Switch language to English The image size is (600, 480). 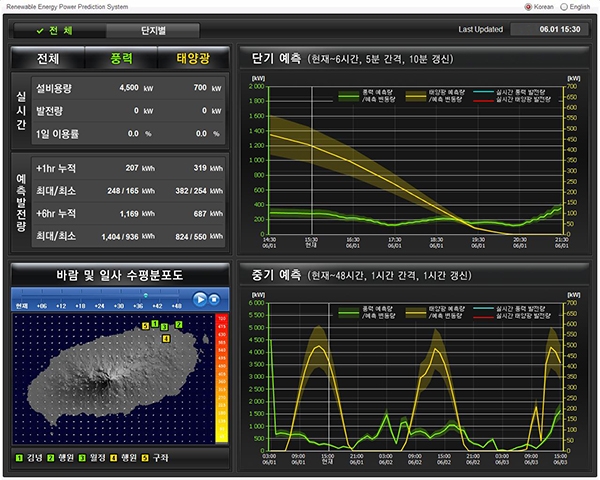click(564, 6)
